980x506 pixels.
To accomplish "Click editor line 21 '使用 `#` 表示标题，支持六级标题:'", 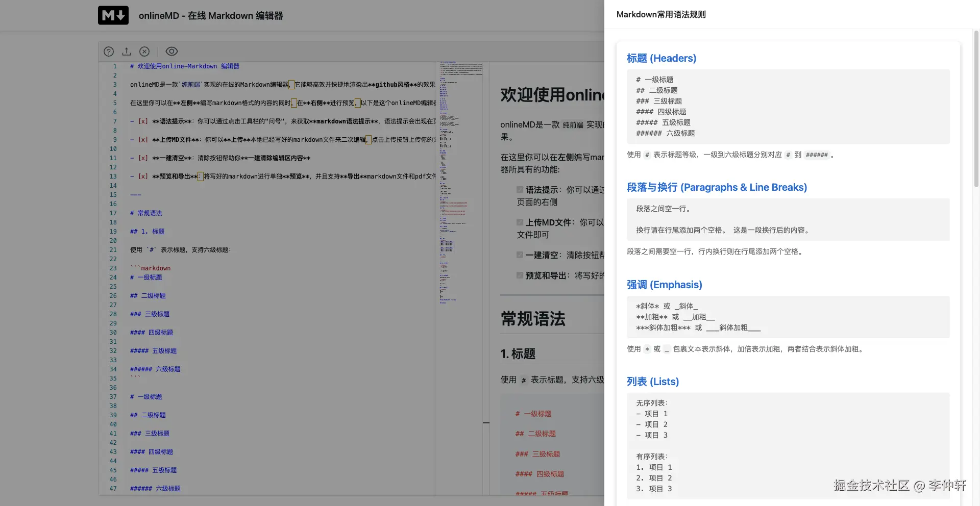I will [180, 250].
